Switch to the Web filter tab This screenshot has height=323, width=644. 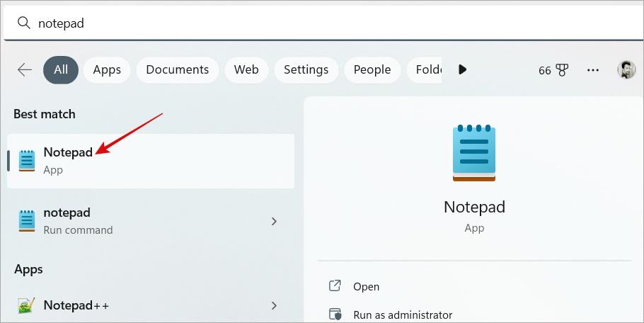coord(246,70)
